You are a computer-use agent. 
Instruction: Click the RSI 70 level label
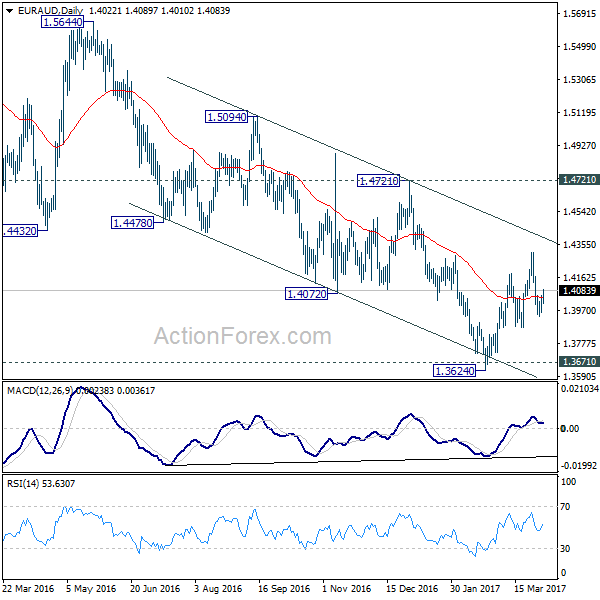coord(565,507)
